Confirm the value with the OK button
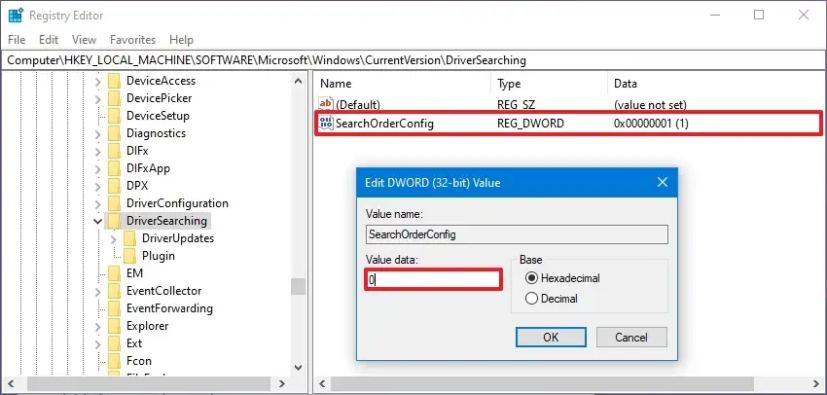 551,337
